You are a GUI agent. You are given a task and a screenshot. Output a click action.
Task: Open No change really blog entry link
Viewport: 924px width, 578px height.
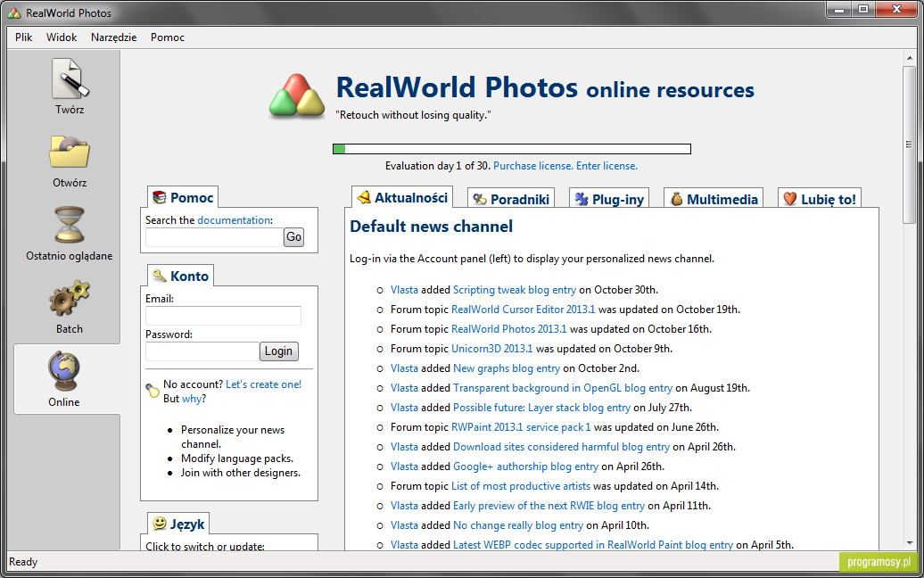(x=518, y=525)
